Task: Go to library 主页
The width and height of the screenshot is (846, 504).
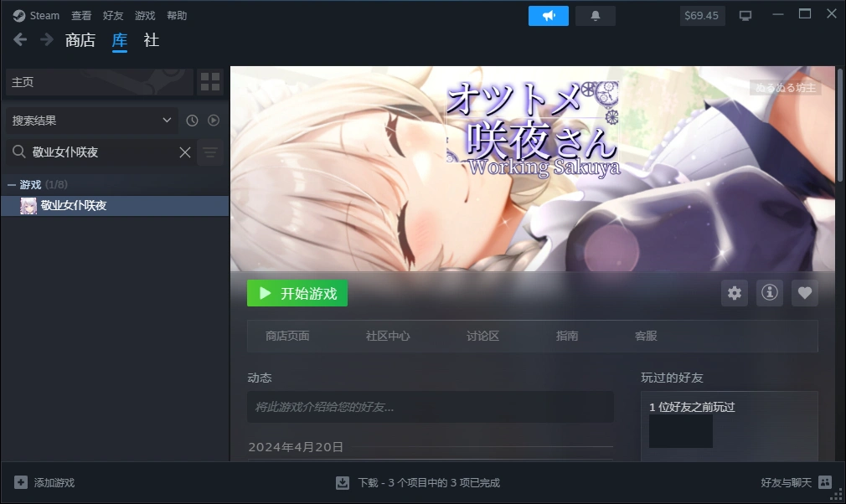Action: [100, 82]
